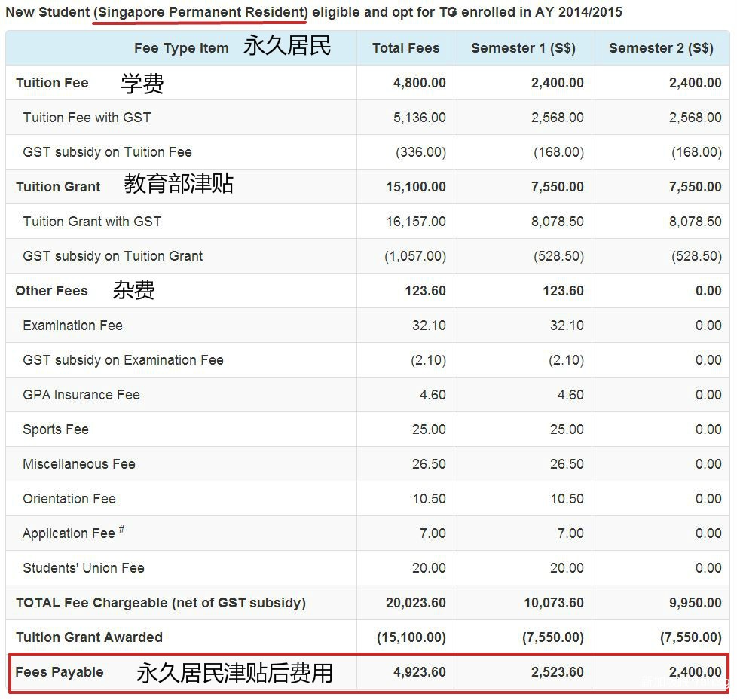The width and height of the screenshot is (740, 700).
Task: Select the 'Examination Fee' row label
Action: [x=72, y=326]
